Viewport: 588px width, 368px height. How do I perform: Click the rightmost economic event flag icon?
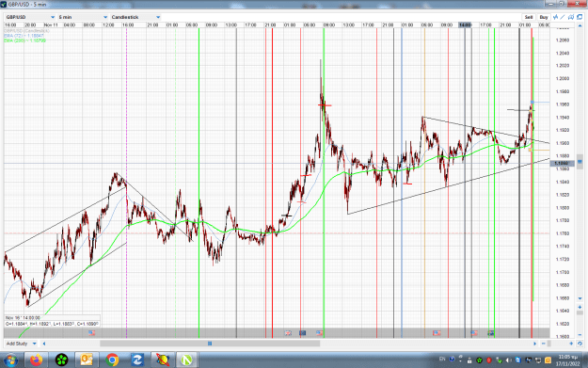[x=490, y=333]
